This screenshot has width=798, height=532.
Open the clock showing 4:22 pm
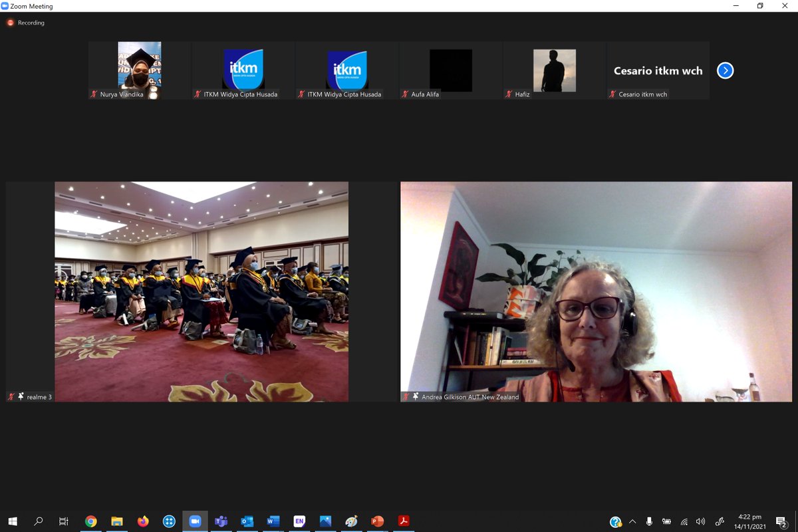[x=749, y=521]
